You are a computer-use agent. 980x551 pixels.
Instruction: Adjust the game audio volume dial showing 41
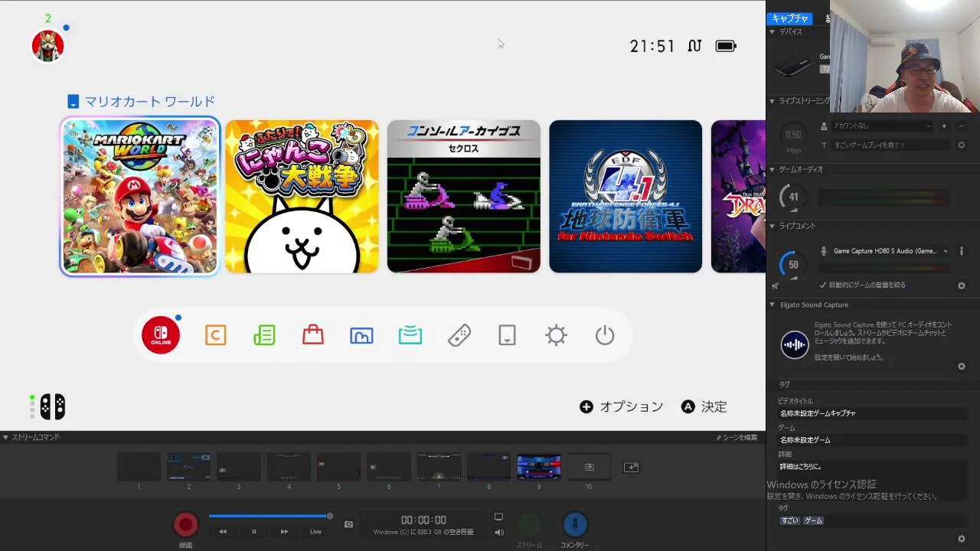(793, 197)
